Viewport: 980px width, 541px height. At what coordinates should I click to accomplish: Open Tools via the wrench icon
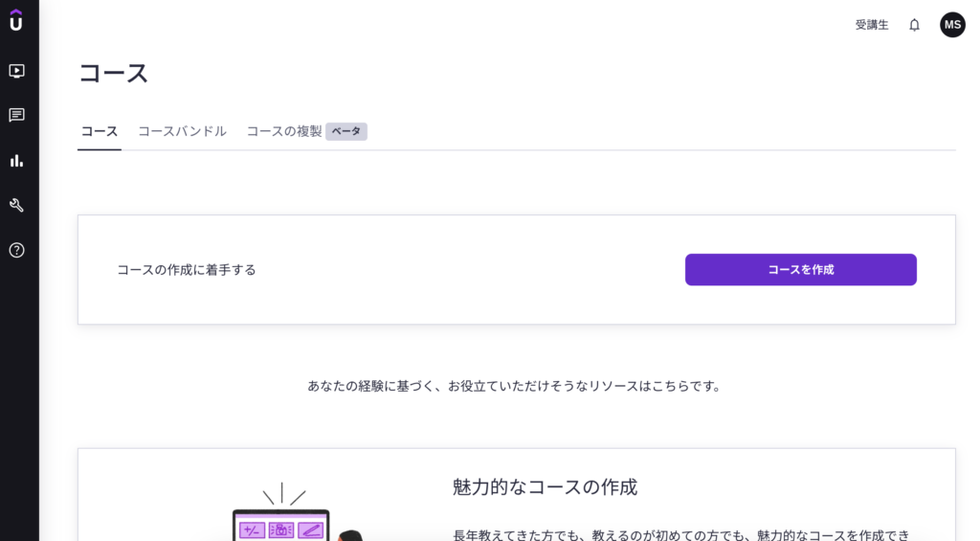tap(16, 205)
